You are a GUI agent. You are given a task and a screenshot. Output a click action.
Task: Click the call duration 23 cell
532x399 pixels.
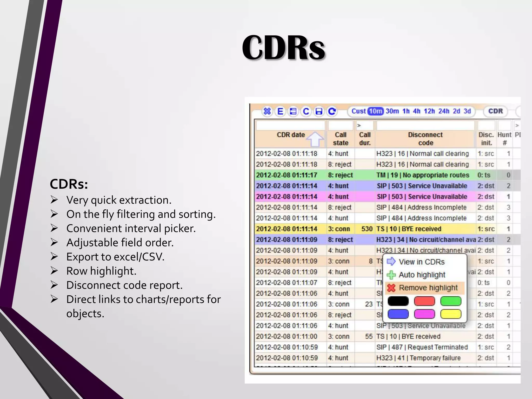365,304
